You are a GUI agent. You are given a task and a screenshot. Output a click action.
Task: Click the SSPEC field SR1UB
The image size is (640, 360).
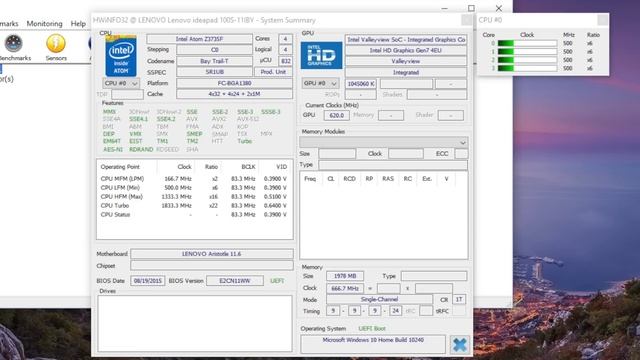point(214,72)
